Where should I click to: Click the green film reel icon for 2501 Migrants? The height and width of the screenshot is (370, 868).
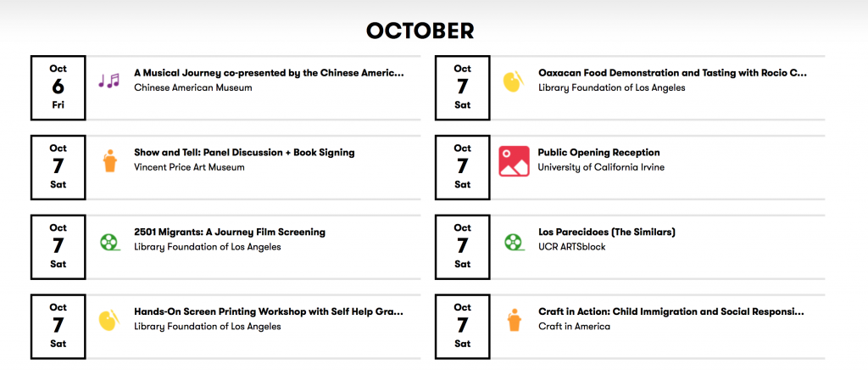tap(110, 242)
